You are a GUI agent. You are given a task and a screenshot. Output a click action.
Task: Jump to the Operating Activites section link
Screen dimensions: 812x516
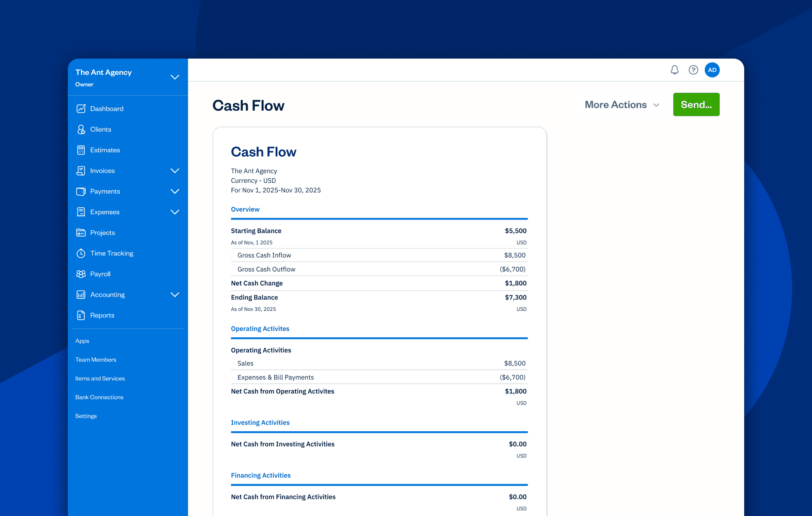tap(260, 328)
